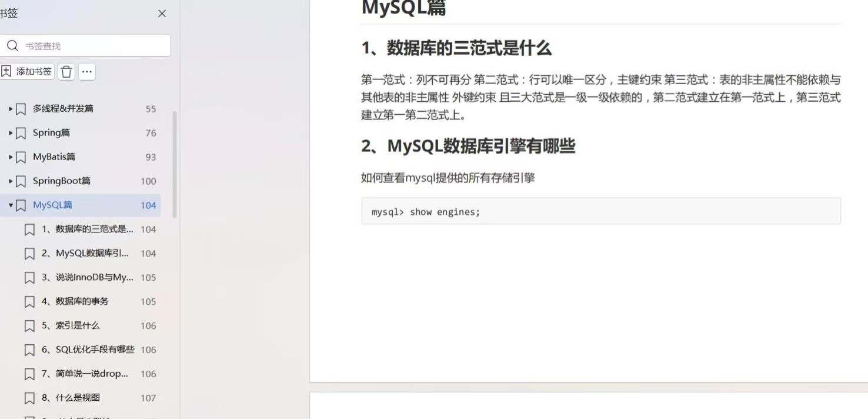Click page number 93 of MyBatis篇
The image size is (868, 419).
click(151, 157)
